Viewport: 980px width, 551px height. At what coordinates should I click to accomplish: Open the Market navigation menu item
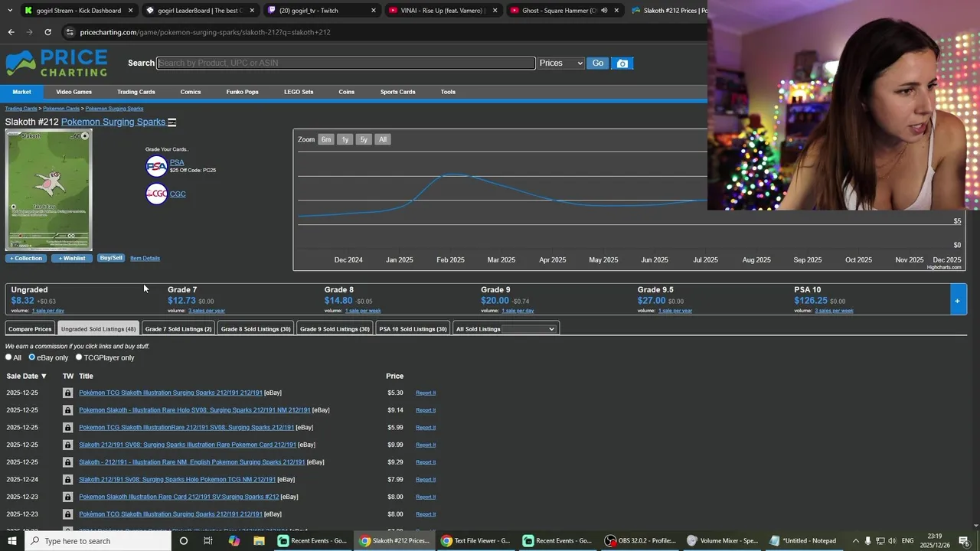[x=21, y=92]
